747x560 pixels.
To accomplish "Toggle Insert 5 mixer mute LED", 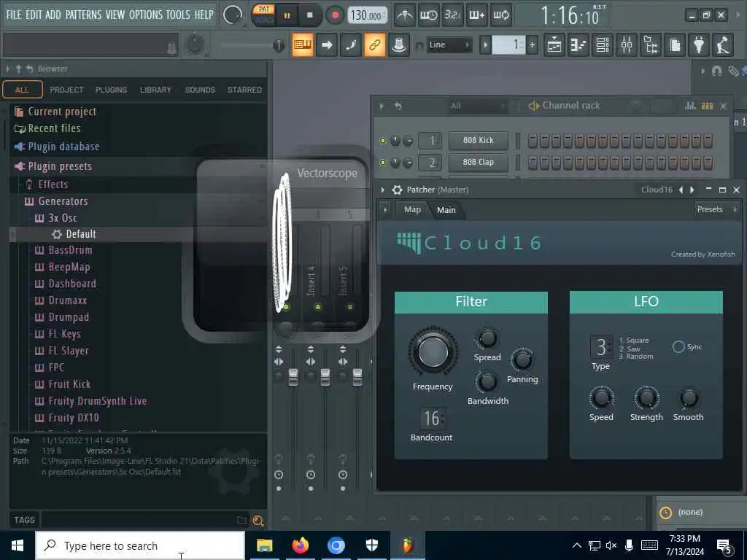I will pyautogui.click(x=350, y=307).
